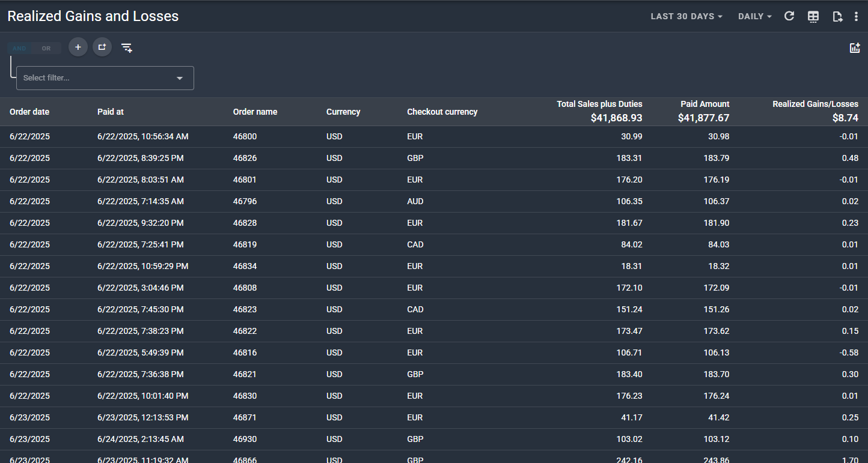
Task: Click the export report file icon
Action: tap(837, 17)
